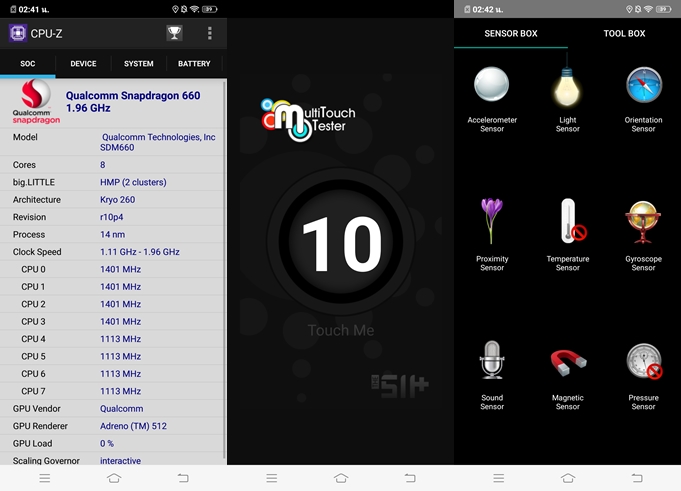The height and width of the screenshot is (491, 681).
Task: Click the CPU-Z vertical scrollbar
Action: (x=225, y=269)
